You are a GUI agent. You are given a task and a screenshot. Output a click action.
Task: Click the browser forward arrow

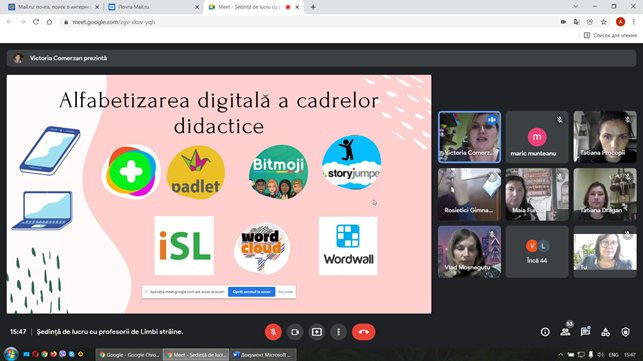(x=23, y=22)
